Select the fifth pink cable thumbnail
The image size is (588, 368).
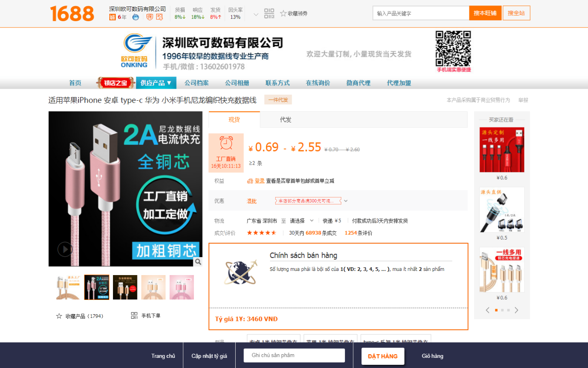(x=182, y=287)
